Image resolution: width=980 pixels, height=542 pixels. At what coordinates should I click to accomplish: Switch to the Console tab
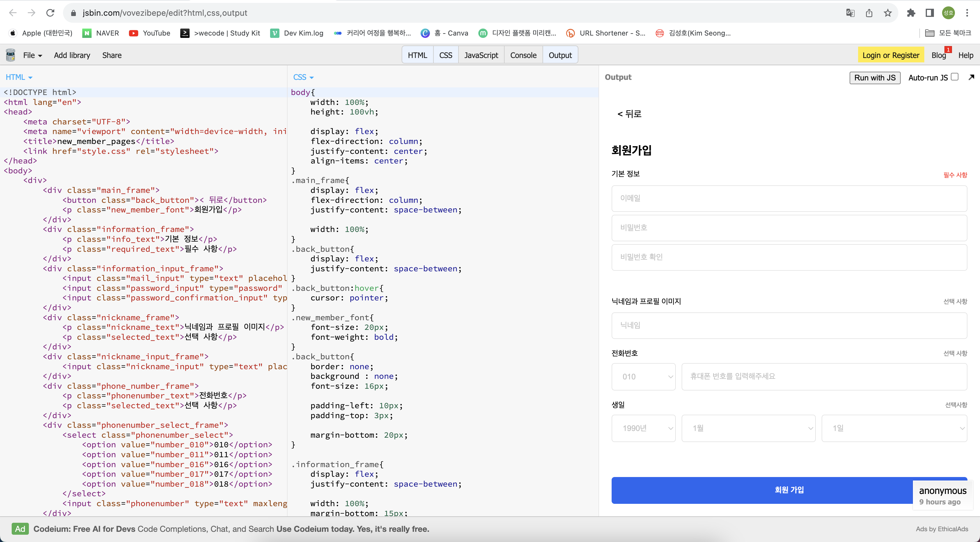pos(524,55)
